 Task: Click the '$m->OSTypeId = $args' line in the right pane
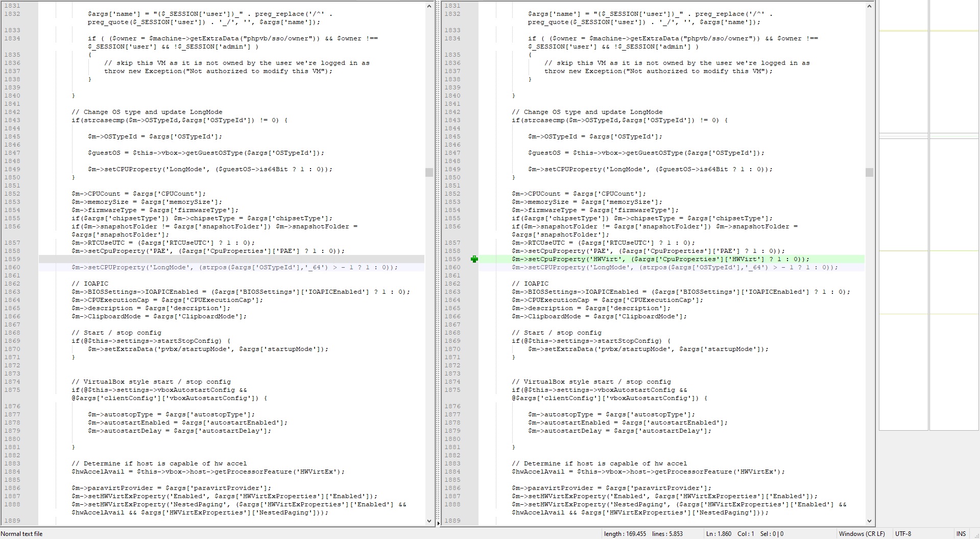point(595,136)
